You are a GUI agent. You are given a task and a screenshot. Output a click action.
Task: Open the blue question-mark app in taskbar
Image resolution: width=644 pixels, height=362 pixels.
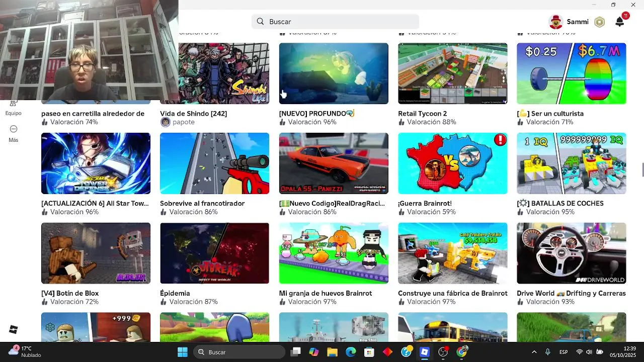(x=407, y=352)
